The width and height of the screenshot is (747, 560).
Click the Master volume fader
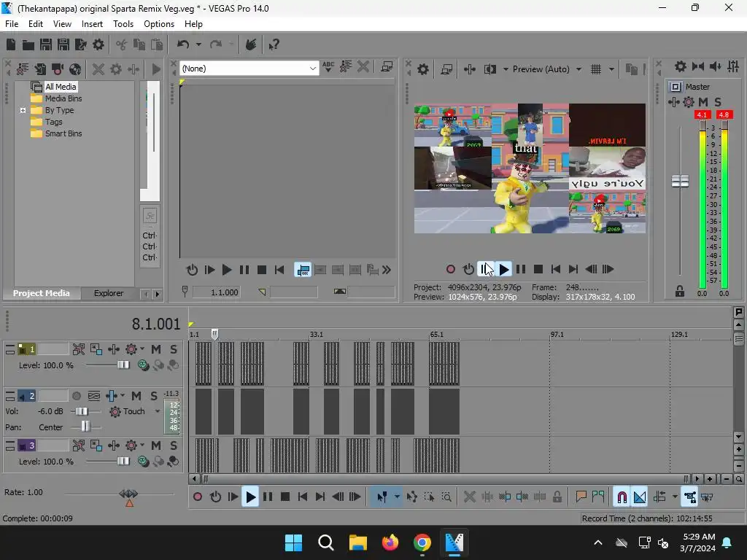pyautogui.click(x=680, y=181)
